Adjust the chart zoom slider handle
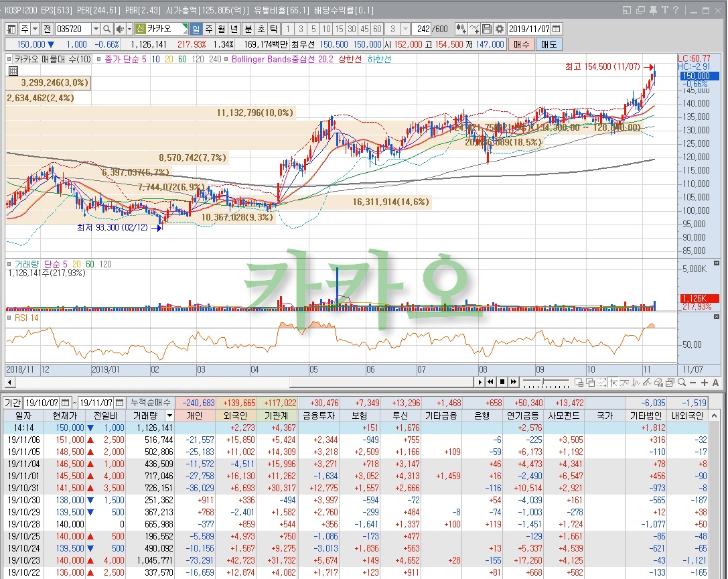The image size is (728, 579). tap(542, 383)
